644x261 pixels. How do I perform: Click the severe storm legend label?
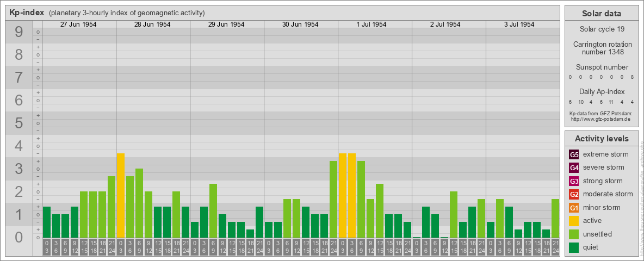pyautogui.click(x=604, y=167)
